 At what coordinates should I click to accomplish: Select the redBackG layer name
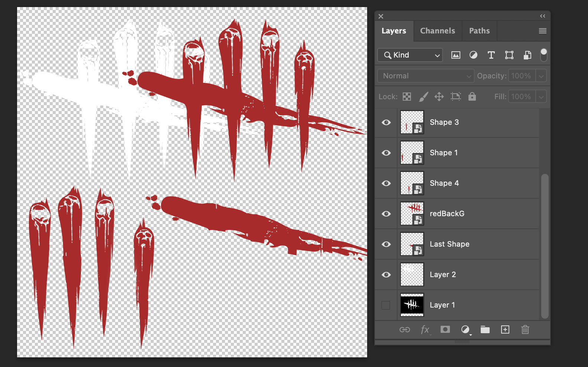tap(447, 214)
